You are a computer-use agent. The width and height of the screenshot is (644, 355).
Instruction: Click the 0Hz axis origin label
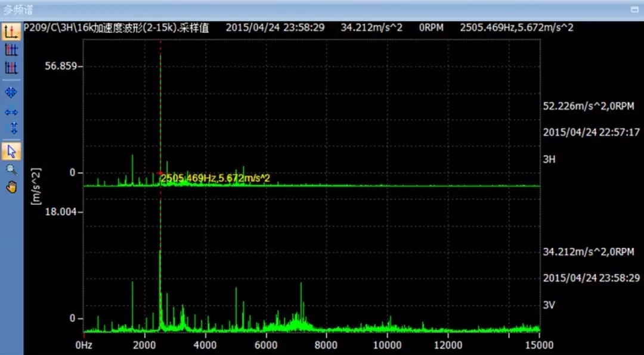[83, 345]
